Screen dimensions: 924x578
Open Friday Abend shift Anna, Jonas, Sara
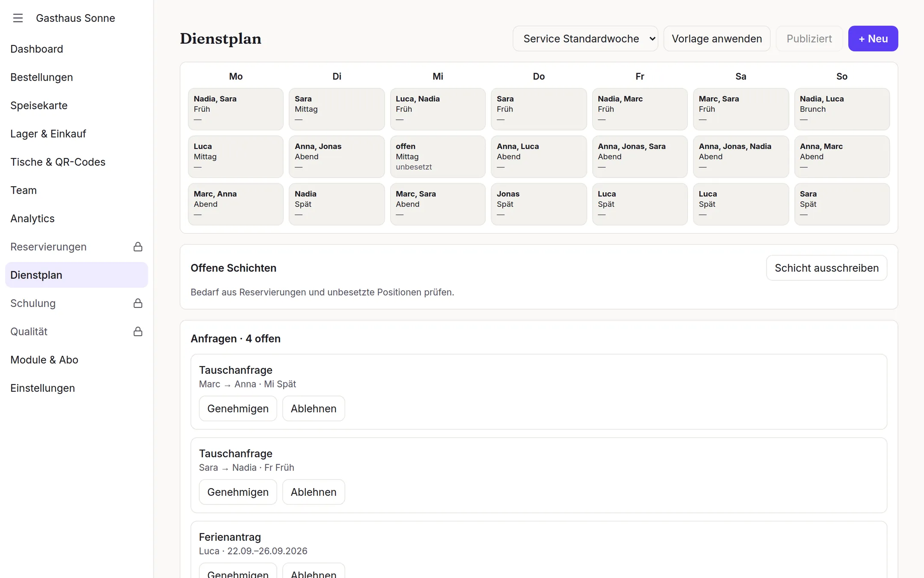640,157
